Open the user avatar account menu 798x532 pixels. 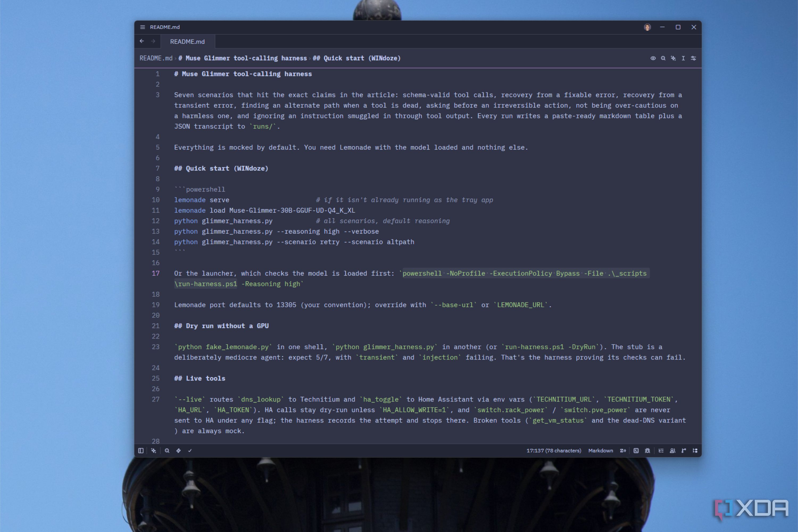point(647,27)
